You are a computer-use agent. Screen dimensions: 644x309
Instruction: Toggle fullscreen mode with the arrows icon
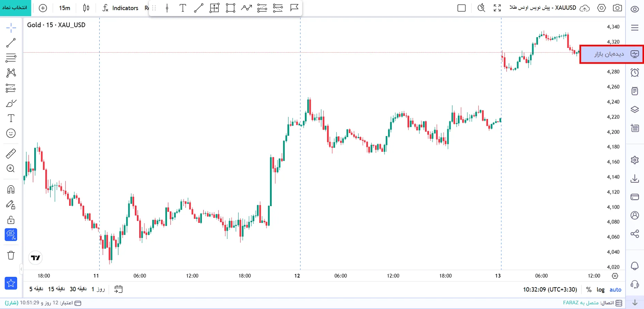pyautogui.click(x=497, y=8)
